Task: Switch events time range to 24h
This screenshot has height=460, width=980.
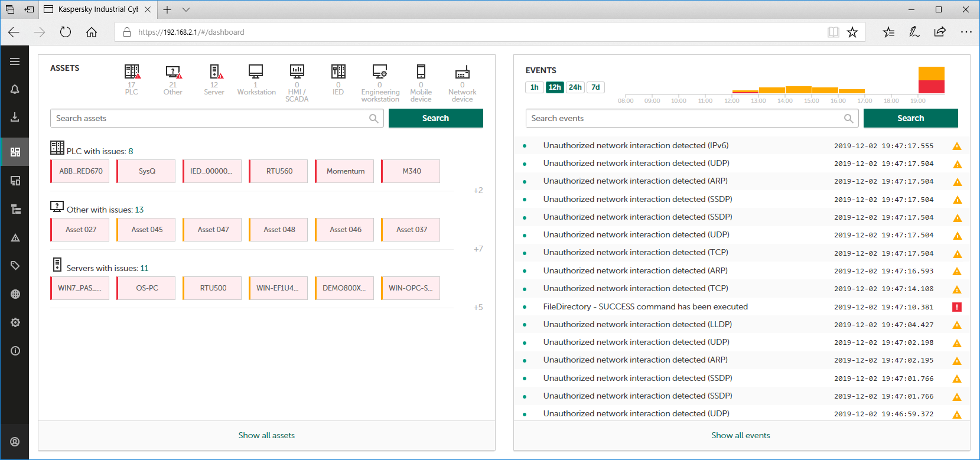Action: point(575,87)
